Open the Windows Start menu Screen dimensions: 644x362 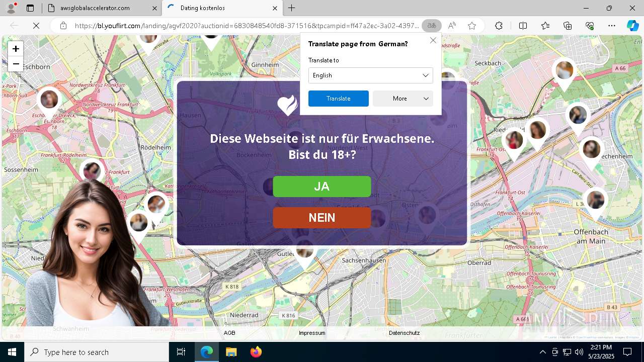tap(12, 352)
